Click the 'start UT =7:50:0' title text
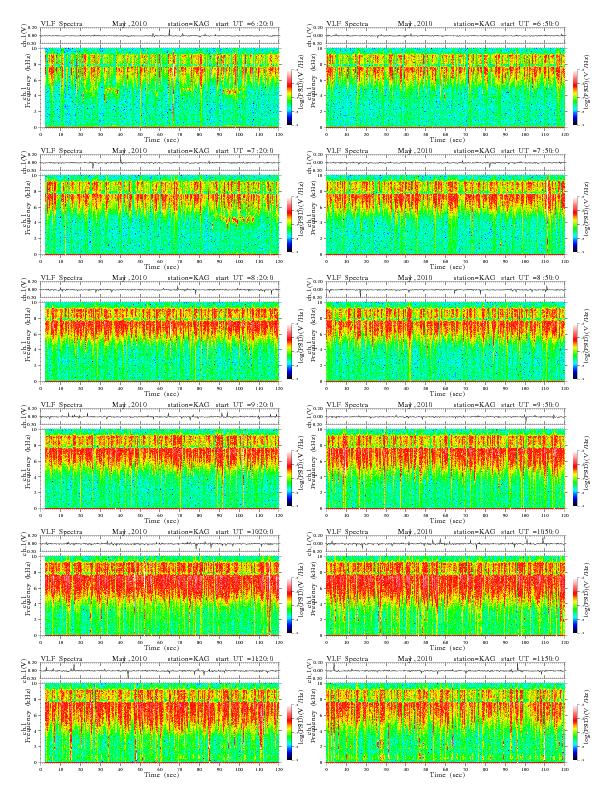 pyautogui.click(x=531, y=151)
